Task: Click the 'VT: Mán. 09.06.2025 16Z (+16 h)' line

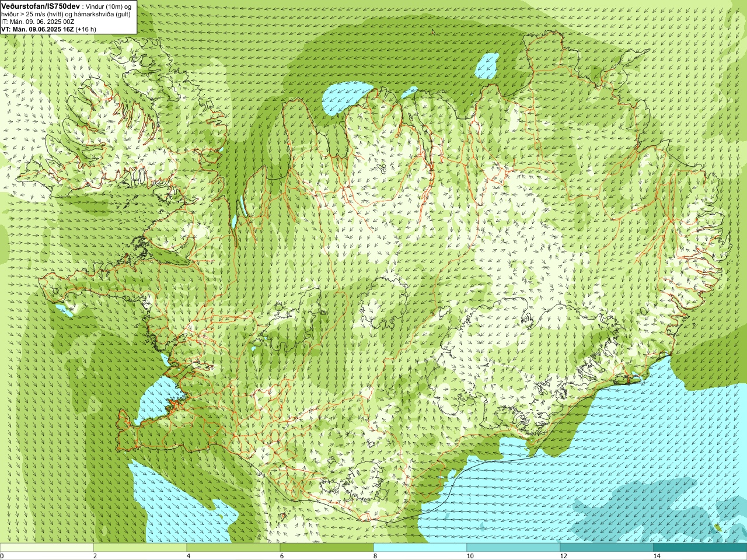Action: (x=48, y=29)
